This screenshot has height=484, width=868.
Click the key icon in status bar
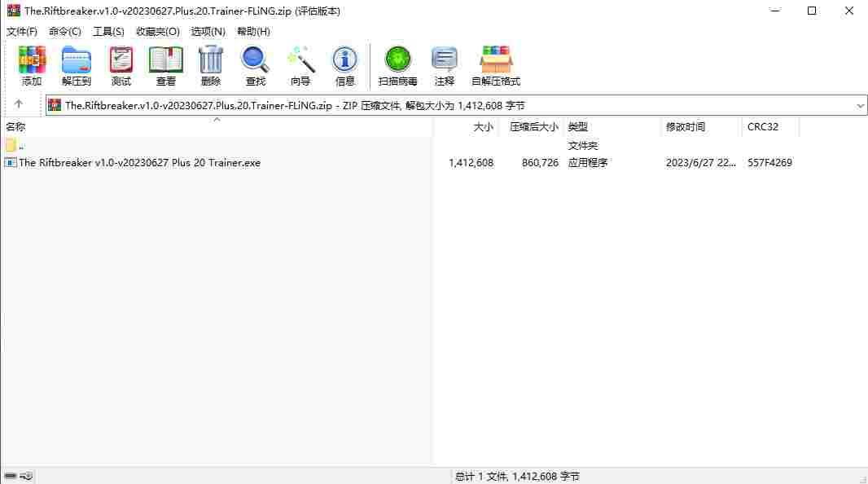pos(27,476)
